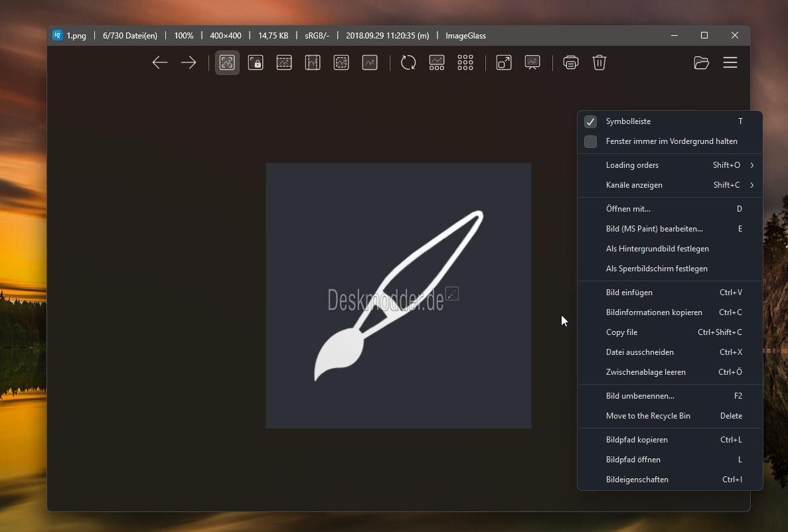Select Datei ausschneiden
Screen dimensions: 788x532
pos(670,353)
